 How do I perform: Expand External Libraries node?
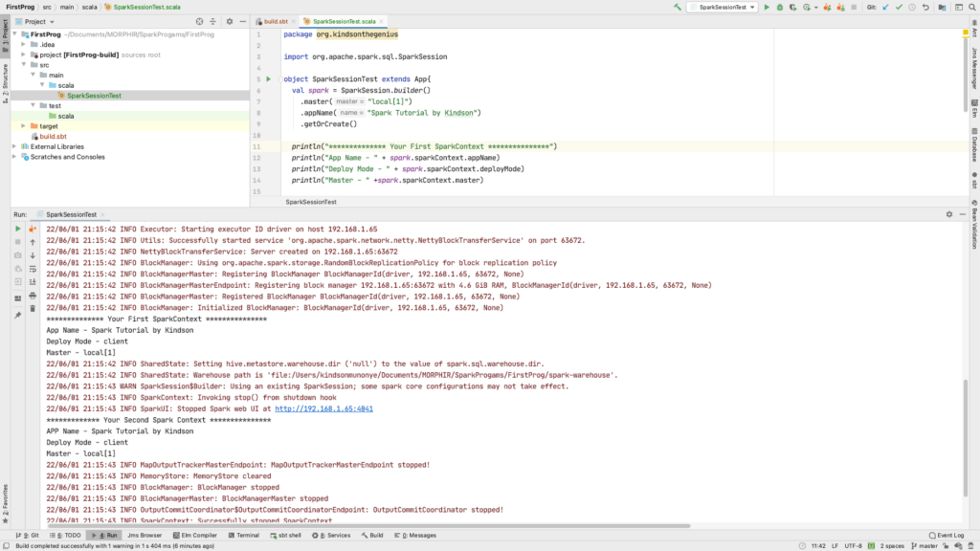tap(15, 146)
